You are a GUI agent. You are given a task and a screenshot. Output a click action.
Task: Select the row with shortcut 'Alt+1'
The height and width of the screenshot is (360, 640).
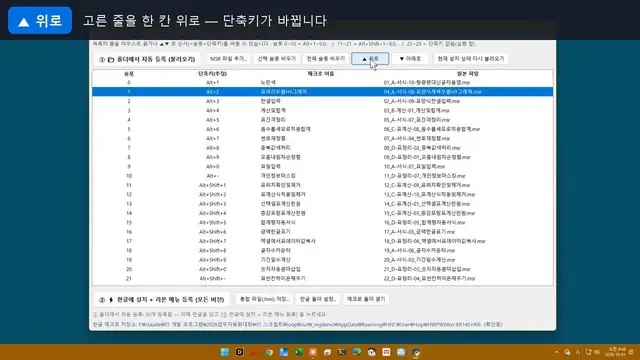point(322,82)
